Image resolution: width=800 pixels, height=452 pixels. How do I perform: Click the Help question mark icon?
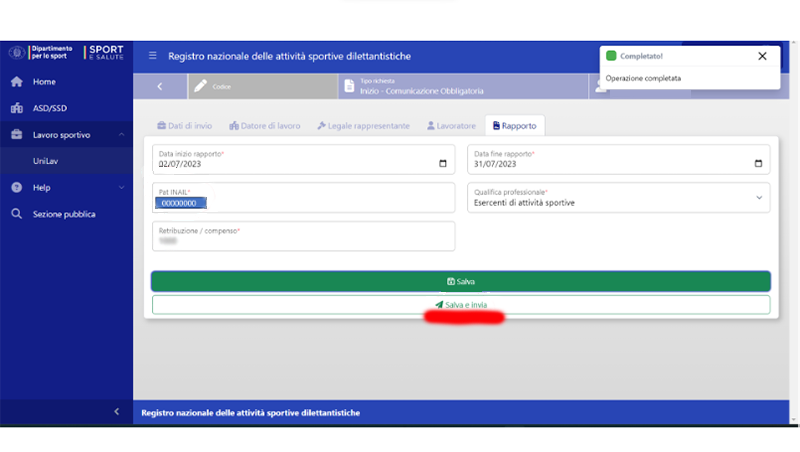(16, 188)
